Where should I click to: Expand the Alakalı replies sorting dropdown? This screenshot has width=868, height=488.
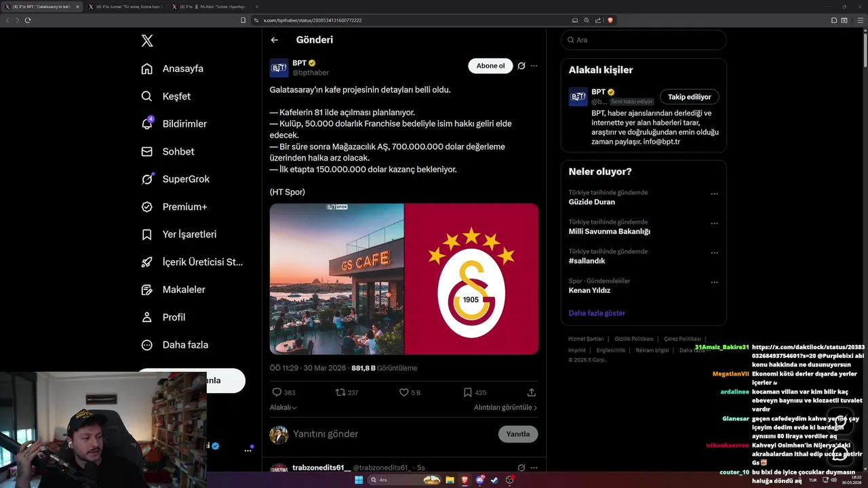pyautogui.click(x=283, y=407)
